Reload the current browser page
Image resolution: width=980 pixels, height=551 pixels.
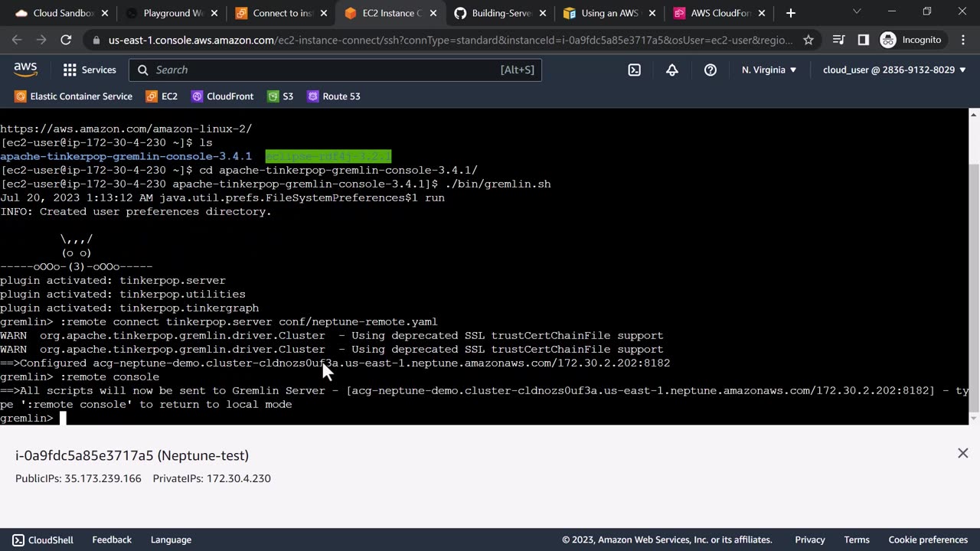click(66, 40)
